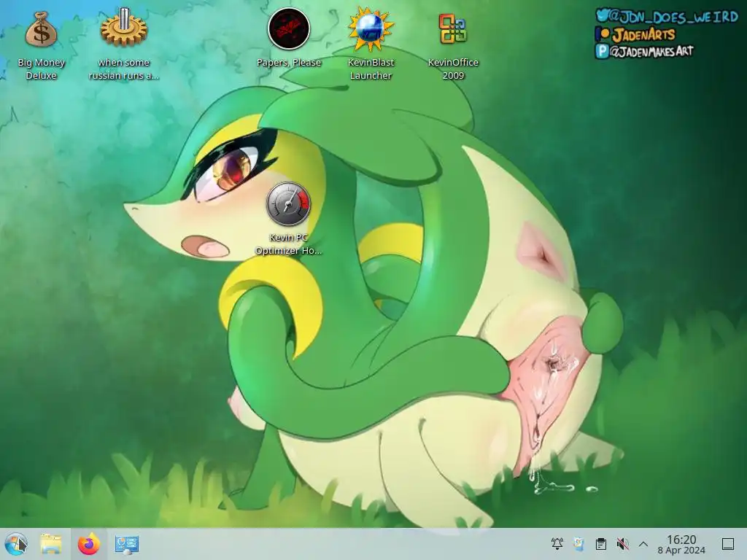Click the show desktop button in the taskbar
747x560 pixels.
728,544
